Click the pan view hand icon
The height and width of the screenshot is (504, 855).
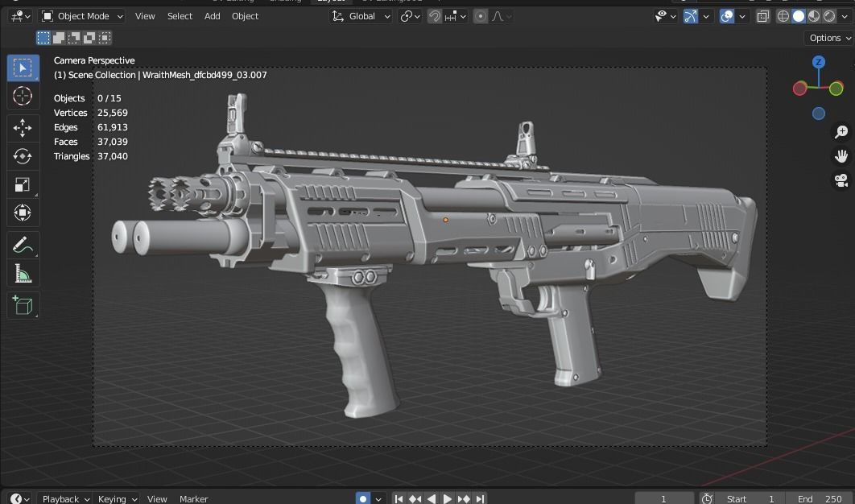click(x=841, y=156)
